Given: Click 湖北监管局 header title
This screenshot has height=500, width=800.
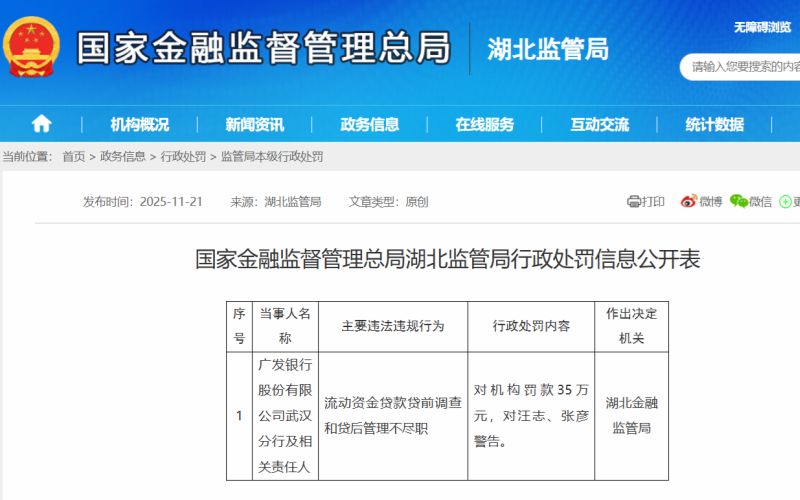Looking at the screenshot, I should pos(548,49).
